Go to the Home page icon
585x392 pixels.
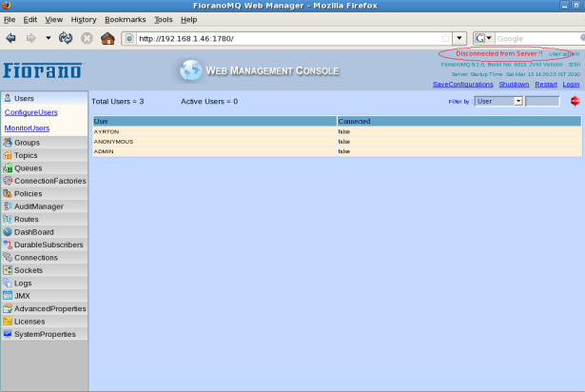tap(107, 38)
